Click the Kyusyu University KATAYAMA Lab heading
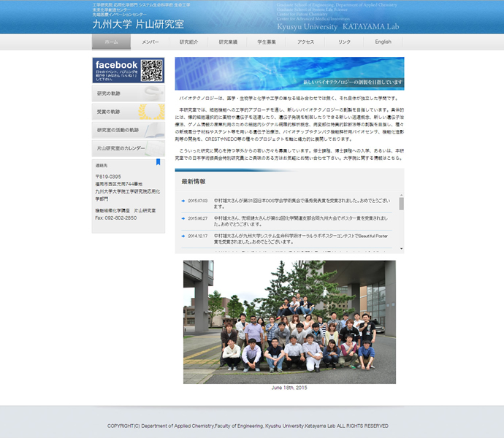 (x=337, y=27)
